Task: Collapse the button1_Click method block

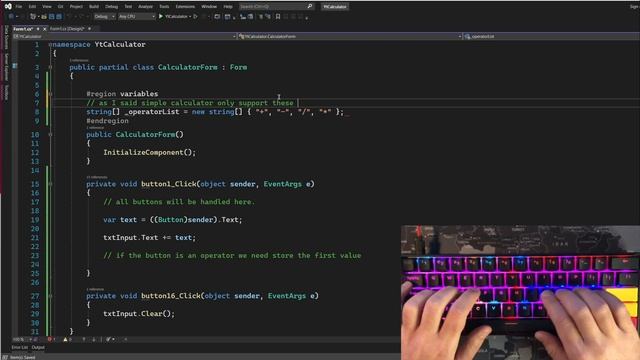Action: (50, 184)
